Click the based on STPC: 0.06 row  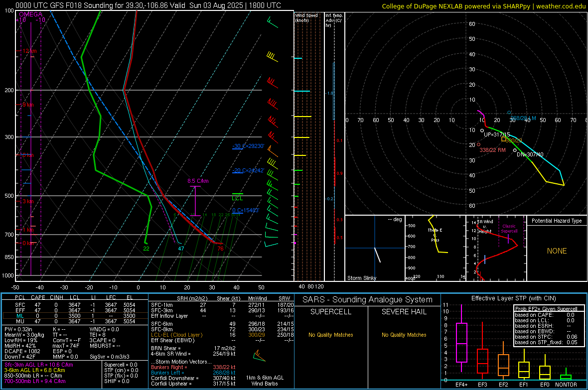click(x=546, y=337)
